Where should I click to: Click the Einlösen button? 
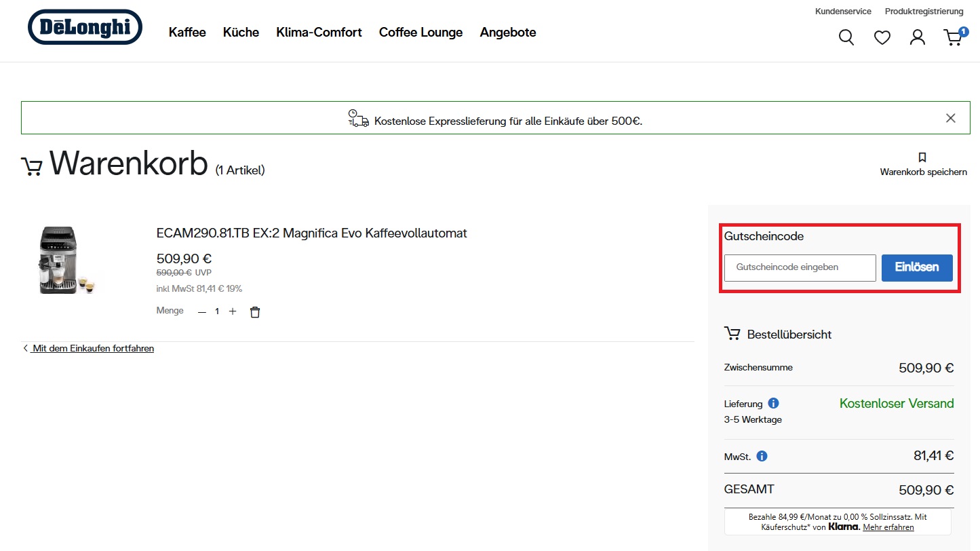[917, 268]
